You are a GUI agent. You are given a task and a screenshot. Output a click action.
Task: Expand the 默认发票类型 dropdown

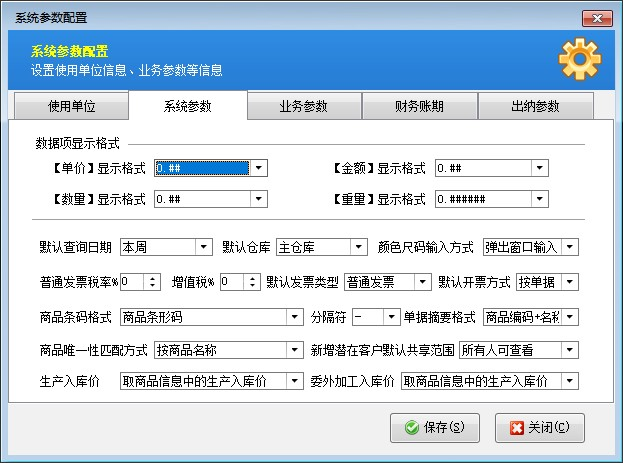pos(424,282)
